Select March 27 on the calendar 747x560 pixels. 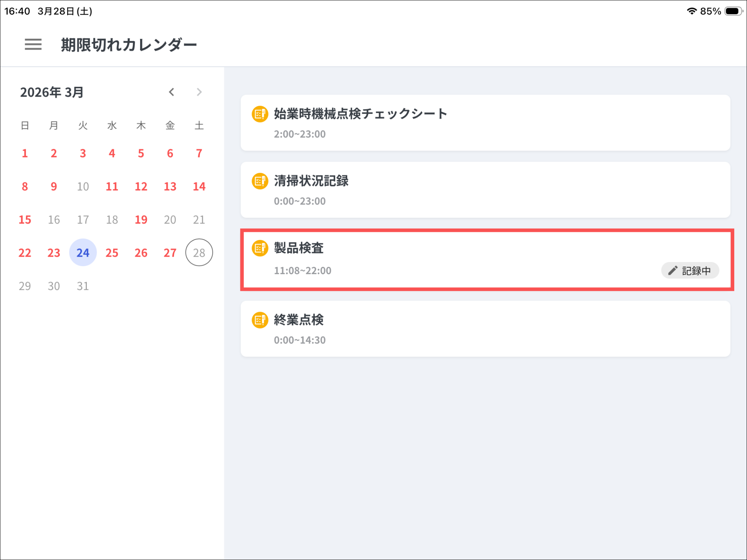pos(170,253)
